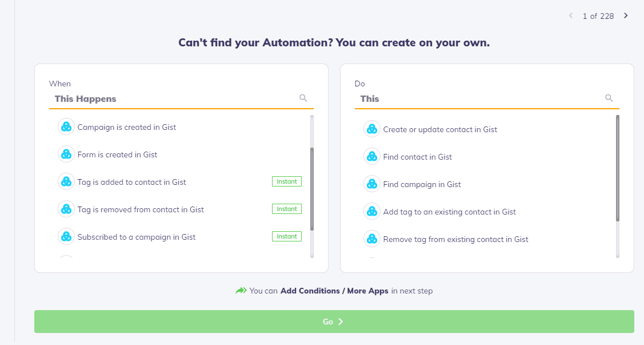
Task: Click the Gist icon beside Form is created
Action: (x=66, y=154)
